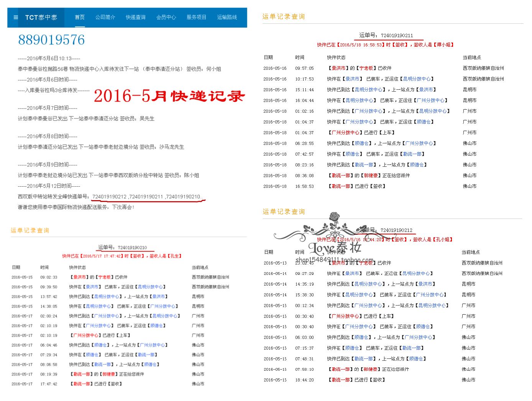Click 时间 header in the 724019190210 table

tap(44, 268)
